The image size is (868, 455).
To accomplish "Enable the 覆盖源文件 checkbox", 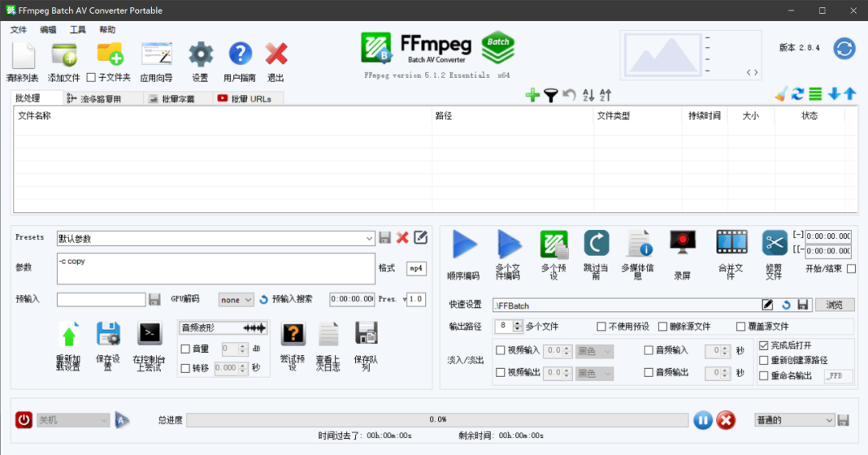I will click(741, 326).
